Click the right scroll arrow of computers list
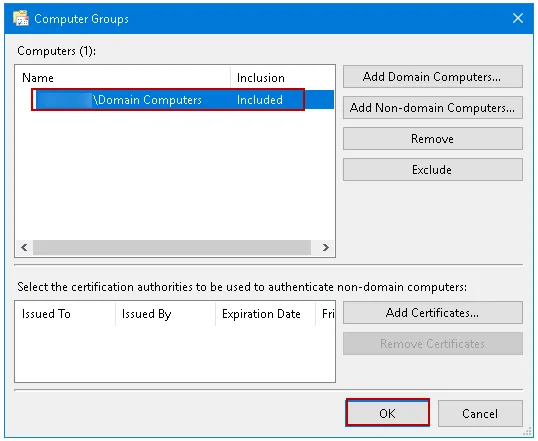This screenshot has height=441, width=538. (x=326, y=247)
